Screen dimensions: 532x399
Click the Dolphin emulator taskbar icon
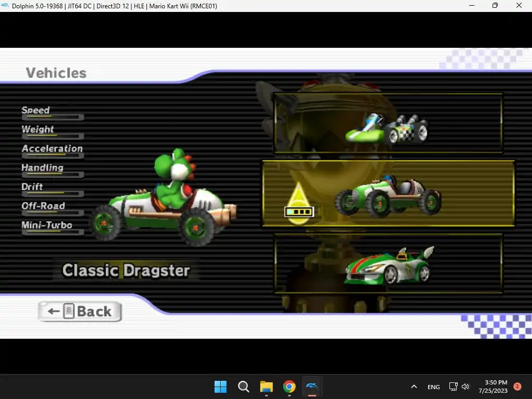pos(312,387)
